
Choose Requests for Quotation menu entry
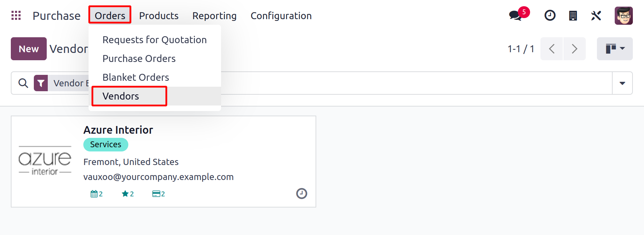click(x=154, y=40)
